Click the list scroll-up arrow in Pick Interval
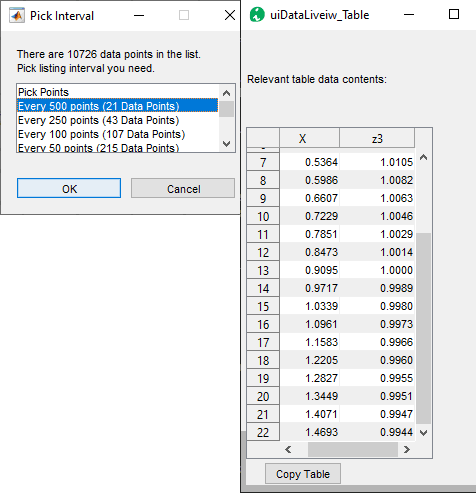 click(x=226, y=93)
